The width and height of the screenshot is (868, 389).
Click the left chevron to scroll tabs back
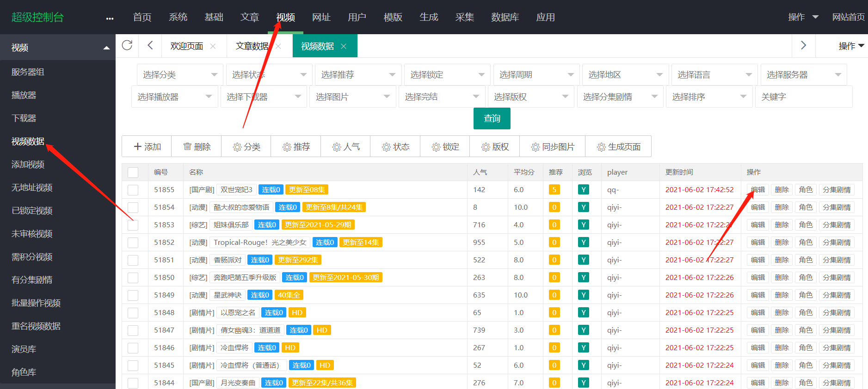pyautogui.click(x=150, y=45)
